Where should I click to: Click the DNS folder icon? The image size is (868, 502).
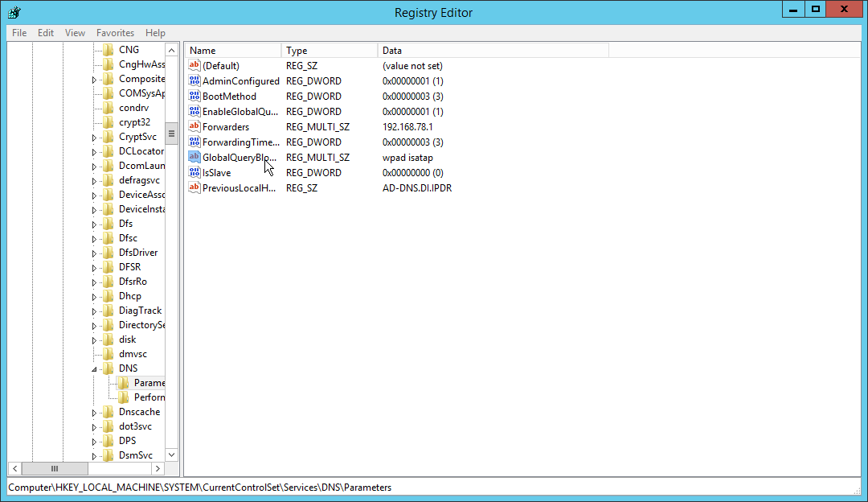108,368
